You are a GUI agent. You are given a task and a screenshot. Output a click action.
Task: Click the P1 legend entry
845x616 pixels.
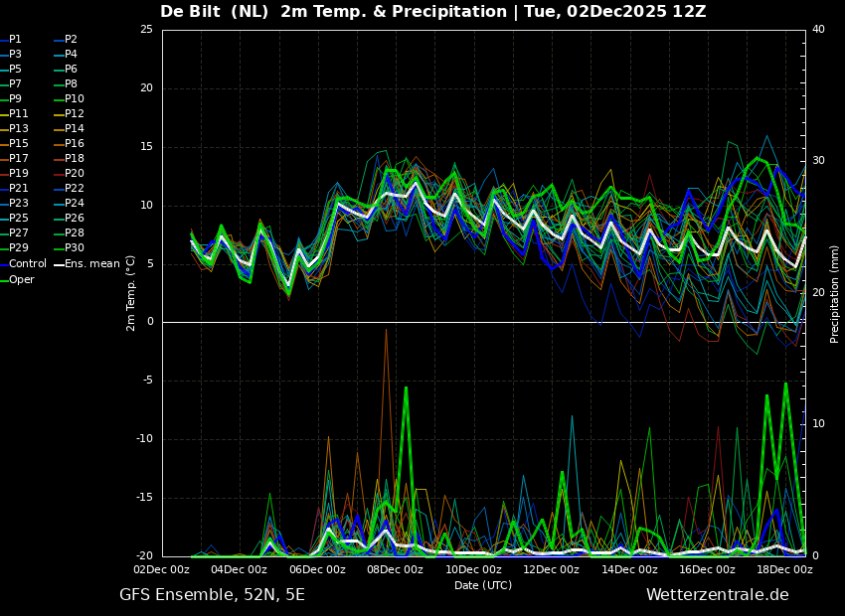click(15, 40)
